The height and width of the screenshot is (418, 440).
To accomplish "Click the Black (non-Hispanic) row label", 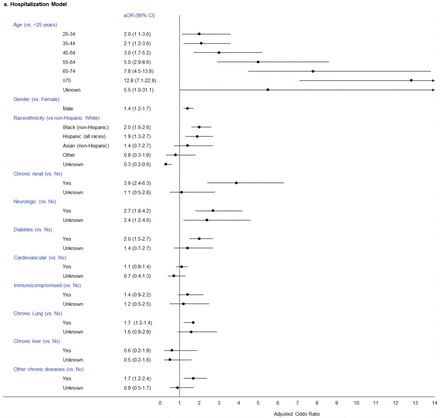I will click(x=86, y=127).
